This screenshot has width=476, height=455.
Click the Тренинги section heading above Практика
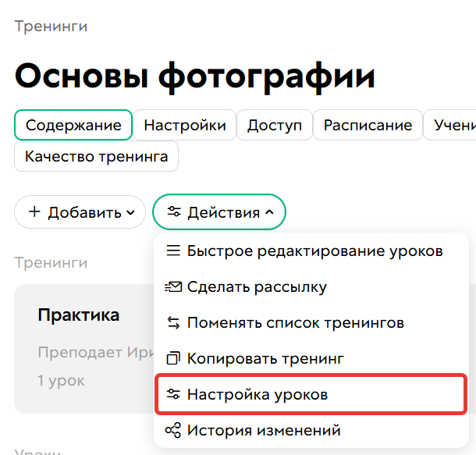pos(51,262)
